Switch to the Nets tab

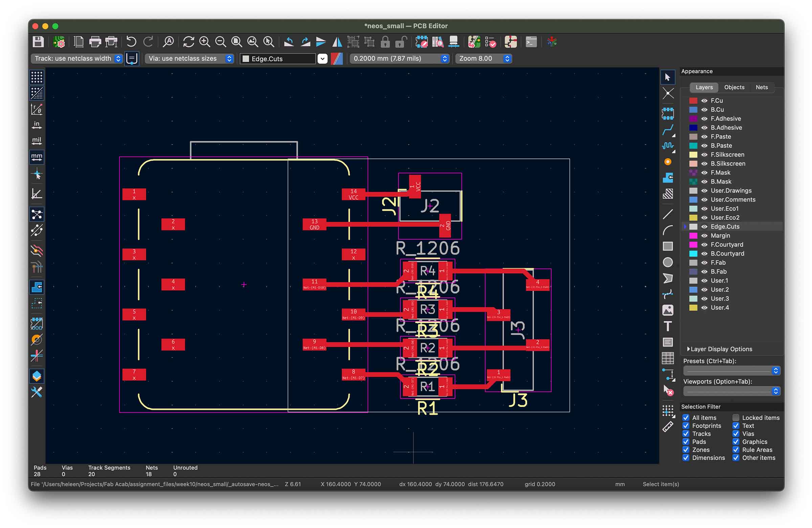pyautogui.click(x=762, y=87)
